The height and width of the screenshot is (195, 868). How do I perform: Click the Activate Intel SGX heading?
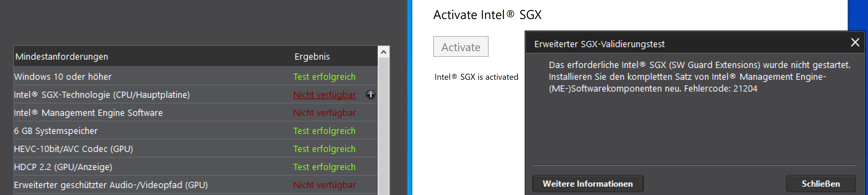point(487,15)
